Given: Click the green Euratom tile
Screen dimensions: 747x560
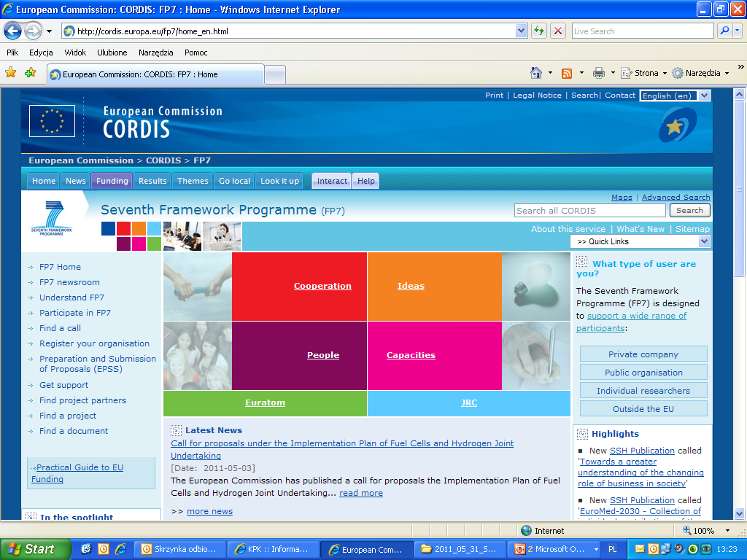Looking at the screenshot, I should coord(266,402).
